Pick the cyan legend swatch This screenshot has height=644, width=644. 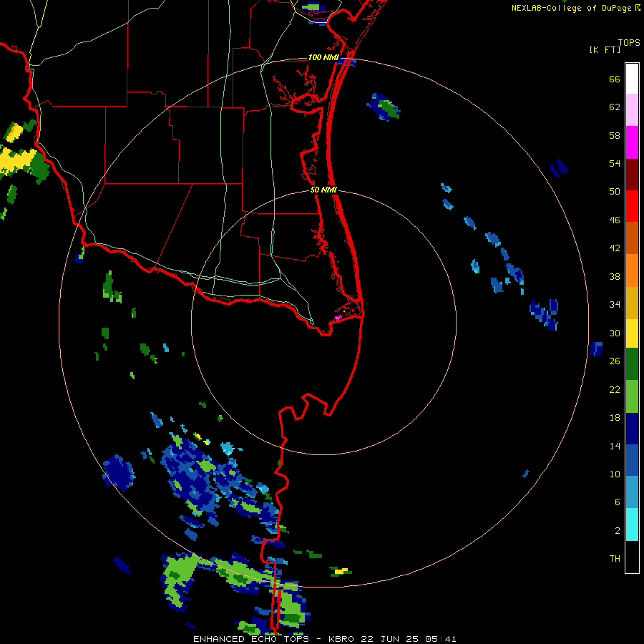pyautogui.click(x=632, y=525)
